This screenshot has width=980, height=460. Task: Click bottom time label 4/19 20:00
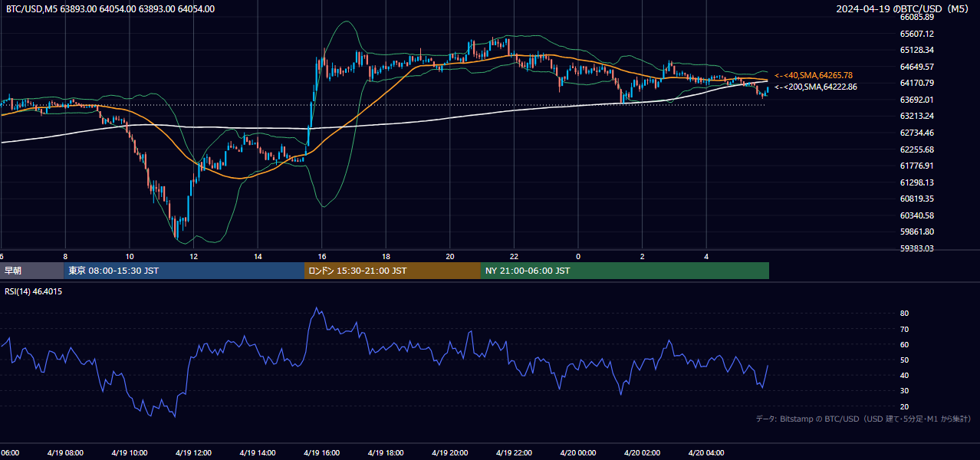pyautogui.click(x=449, y=453)
